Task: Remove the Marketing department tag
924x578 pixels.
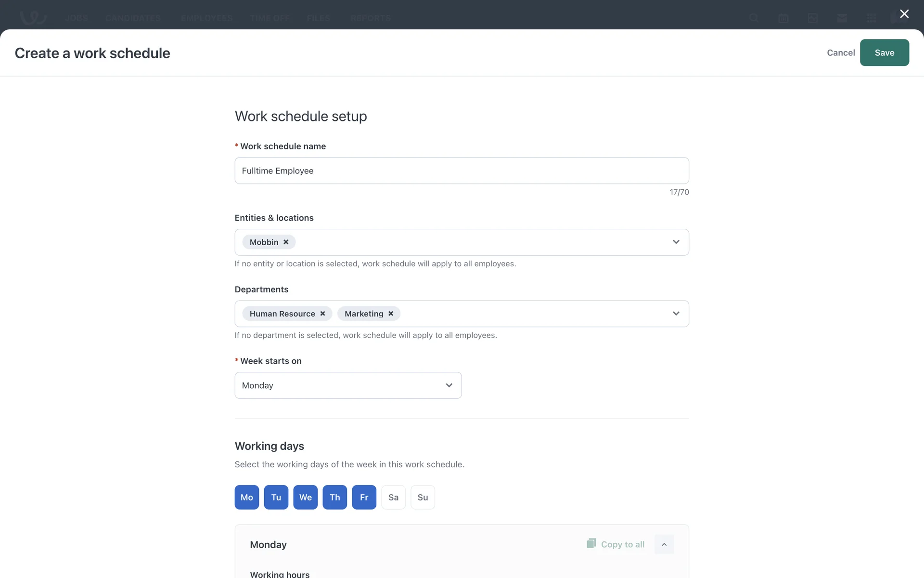Action: click(x=391, y=314)
